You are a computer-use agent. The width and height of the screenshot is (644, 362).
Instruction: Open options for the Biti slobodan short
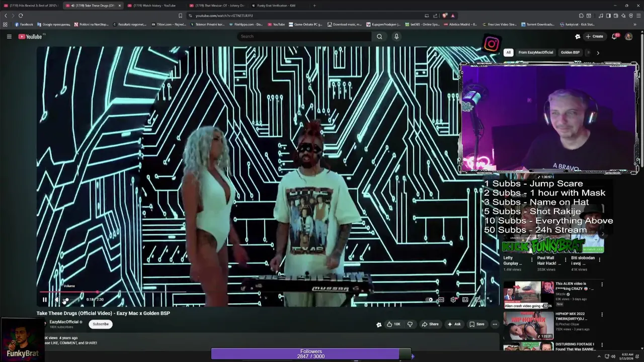click(x=599, y=260)
